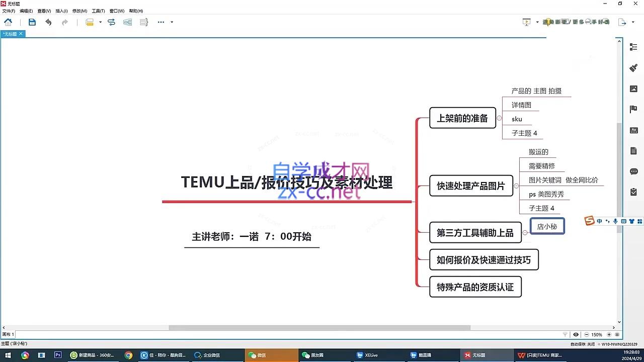
Task: Open the Notes panel in the sidebar
Action: click(633, 151)
